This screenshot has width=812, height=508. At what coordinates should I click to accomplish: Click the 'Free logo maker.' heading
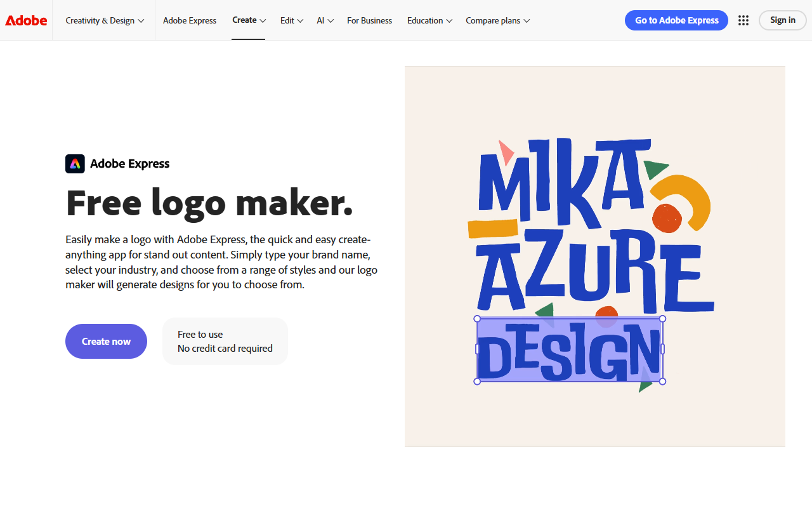tap(209, 203)
